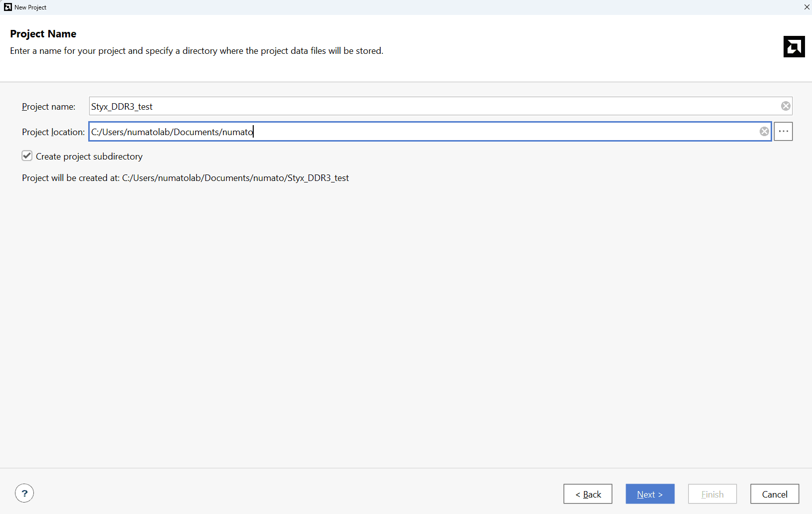Screen dimensions: 812x514
Task: Click the 'Enter a name for your project' description
Action: [196, 51]
